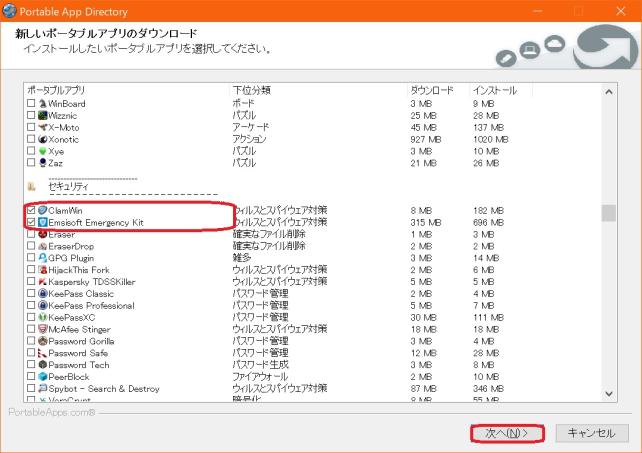Select the Xonotic checkbox
Viewport: 642px width, 453px height.
(x=31, y=139)
